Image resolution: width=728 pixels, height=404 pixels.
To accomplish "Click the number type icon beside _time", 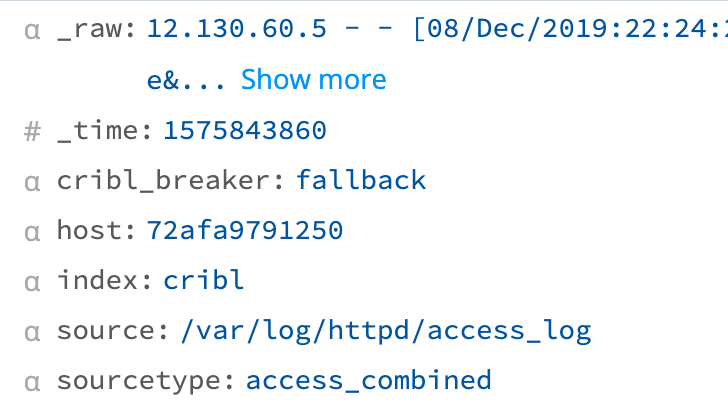I will (32, 131).
